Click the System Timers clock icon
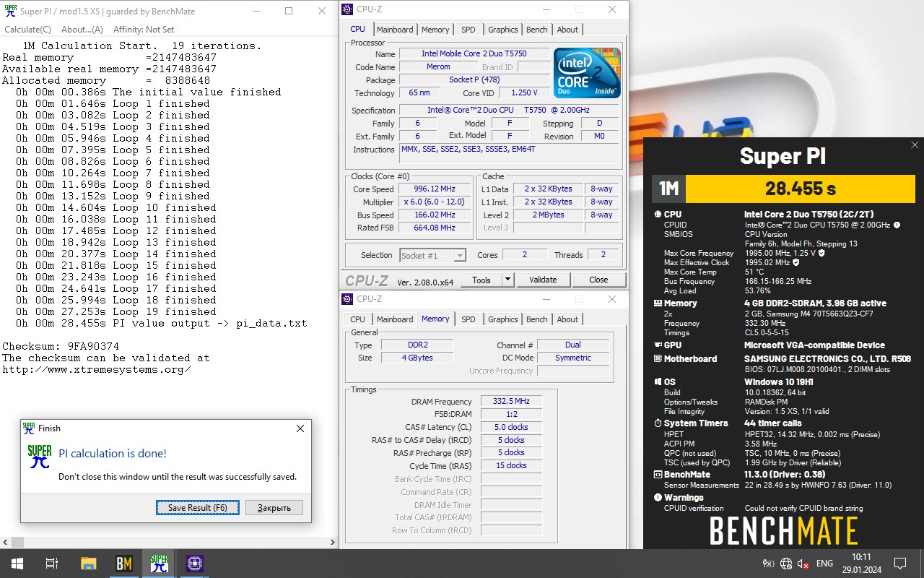Image resolution: width=924 pixels, height=578 pixels. pos(658,423)
